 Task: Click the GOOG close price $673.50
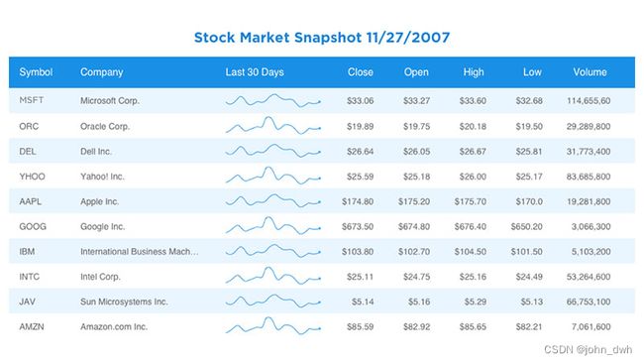(358, 226)
